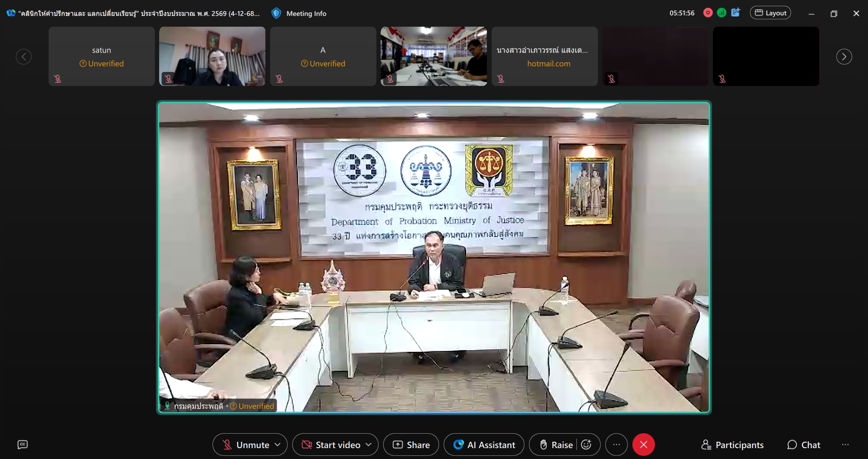Open the Chat panel
The height and width of the screenshot is (459, 868).
(803, 445)
